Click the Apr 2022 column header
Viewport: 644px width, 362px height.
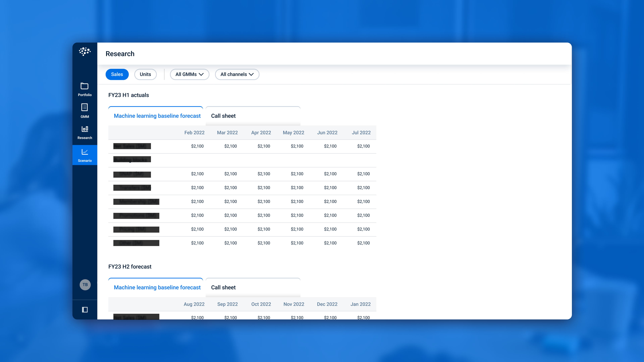261,133
